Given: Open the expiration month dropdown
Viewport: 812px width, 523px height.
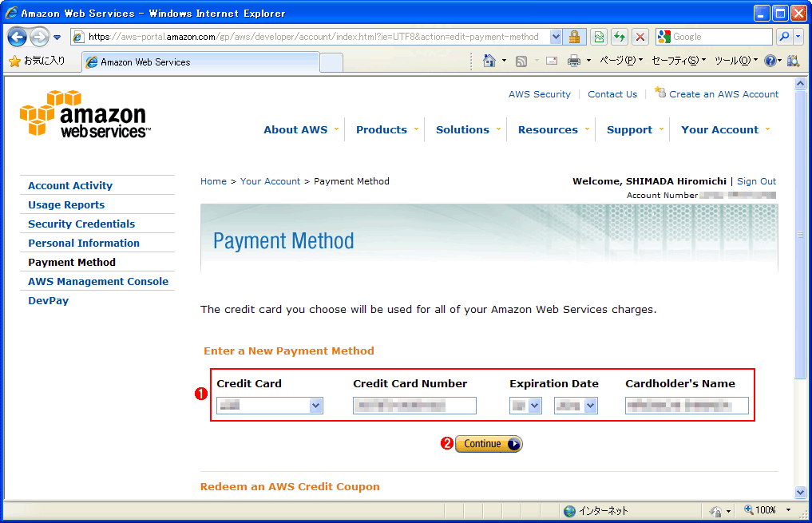Looking at the screenshot, I should click(525, 406).
